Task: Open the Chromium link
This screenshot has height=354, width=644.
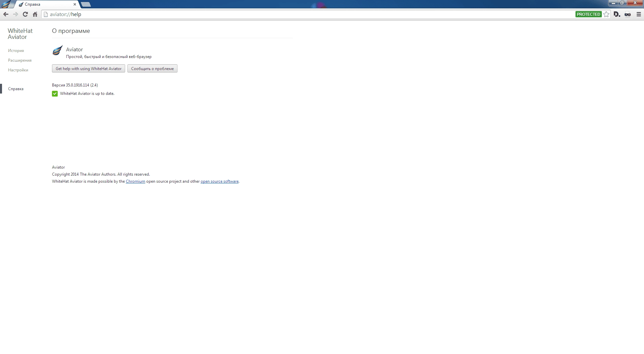Action: pyautogui.click(x=136, y=181)
